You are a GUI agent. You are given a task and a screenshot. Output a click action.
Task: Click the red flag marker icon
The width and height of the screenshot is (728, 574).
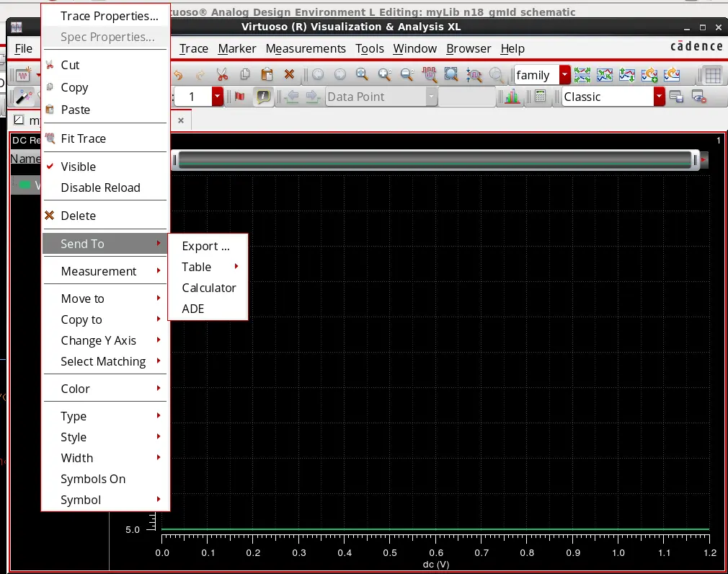coord(239,97)
